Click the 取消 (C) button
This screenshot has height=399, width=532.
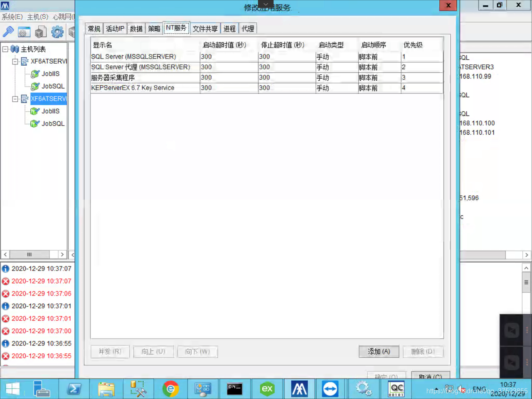pos(430,376)
